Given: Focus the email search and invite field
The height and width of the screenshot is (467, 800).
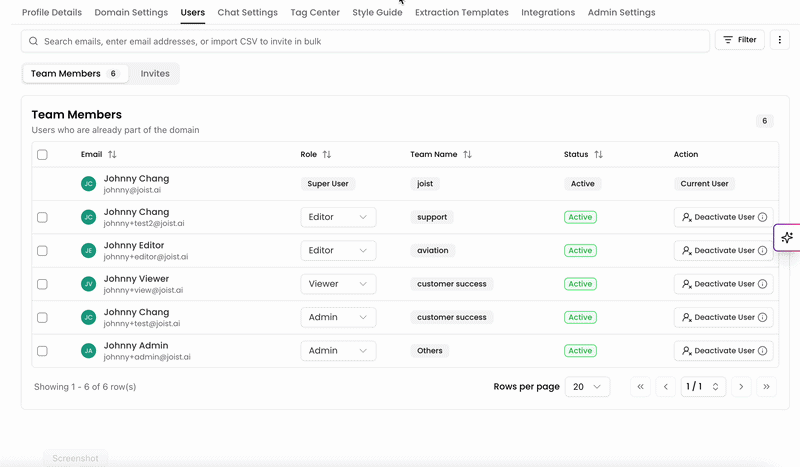Looking at the screenshot, I should (x=365, y=41).
